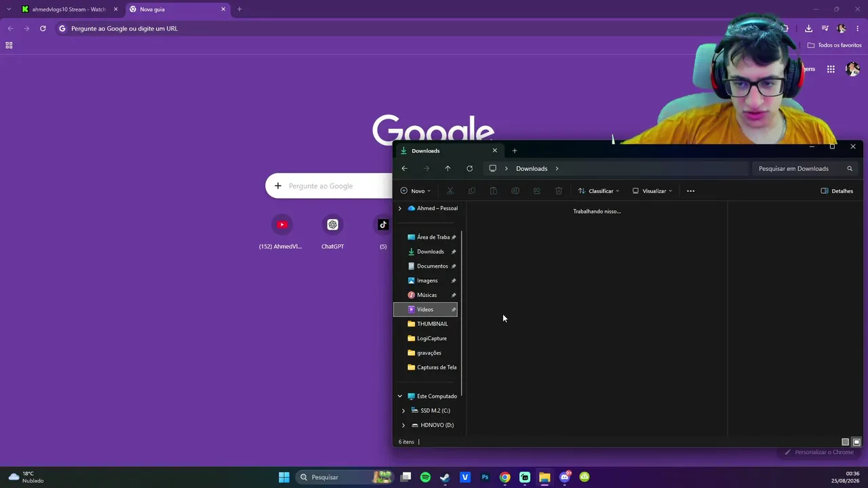Open Steam from the taskbar
868x488 pixels.
[x=445, y=477]
